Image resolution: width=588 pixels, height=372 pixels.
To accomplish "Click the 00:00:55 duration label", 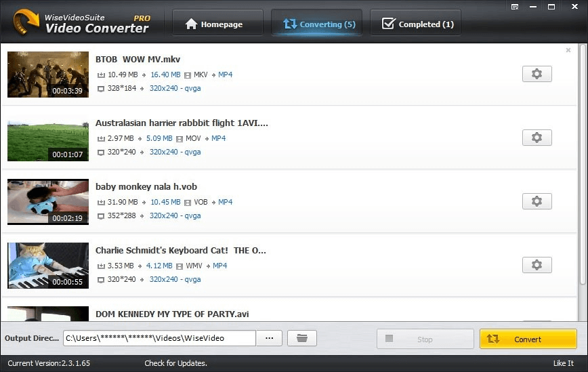I will click(x=68, y=282).
